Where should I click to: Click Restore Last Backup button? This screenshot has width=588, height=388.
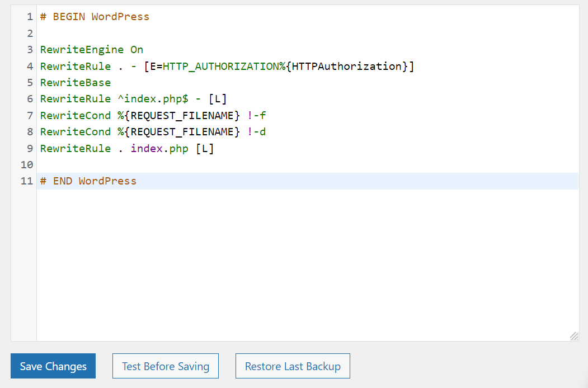coord(293,366)
